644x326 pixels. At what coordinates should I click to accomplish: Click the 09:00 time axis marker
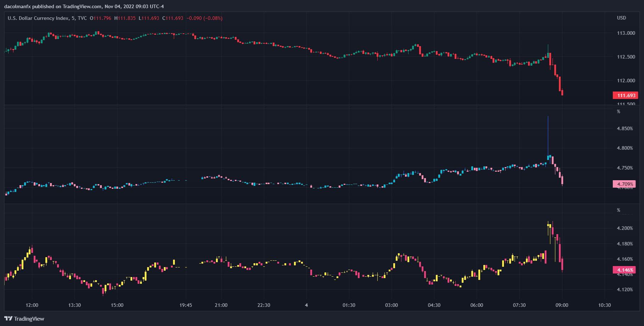click(x=562, y=305)
